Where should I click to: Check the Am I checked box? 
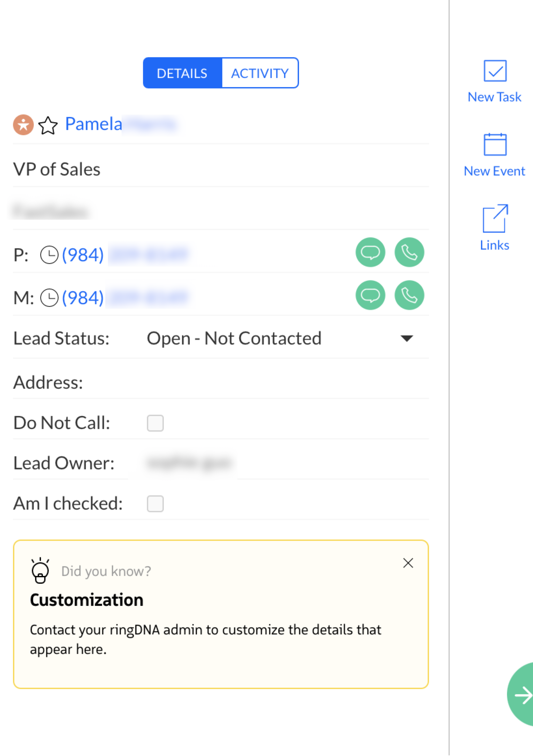[x=155, y=504]
